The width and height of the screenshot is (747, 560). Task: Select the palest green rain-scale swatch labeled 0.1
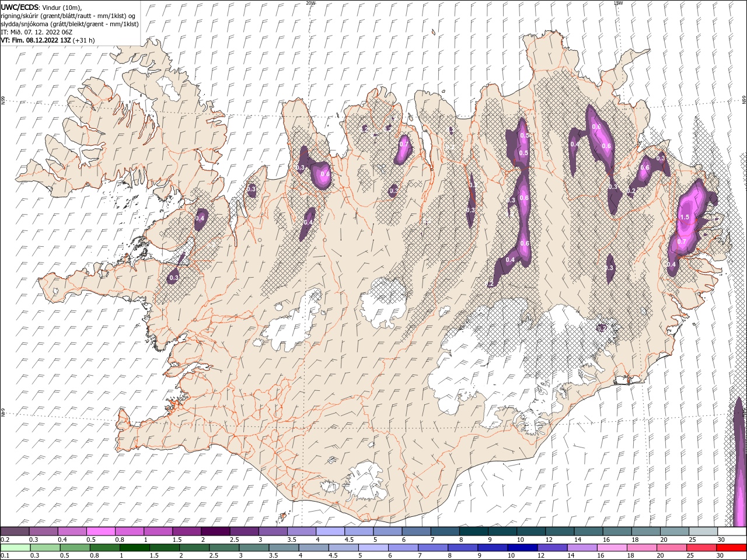coord(15,547)
